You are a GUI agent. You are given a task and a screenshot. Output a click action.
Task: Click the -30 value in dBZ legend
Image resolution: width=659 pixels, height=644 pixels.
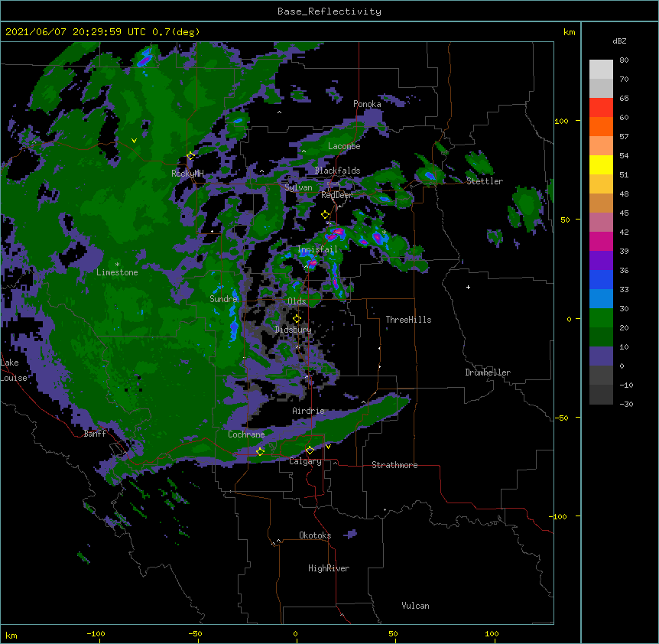(x=626, y=404)
